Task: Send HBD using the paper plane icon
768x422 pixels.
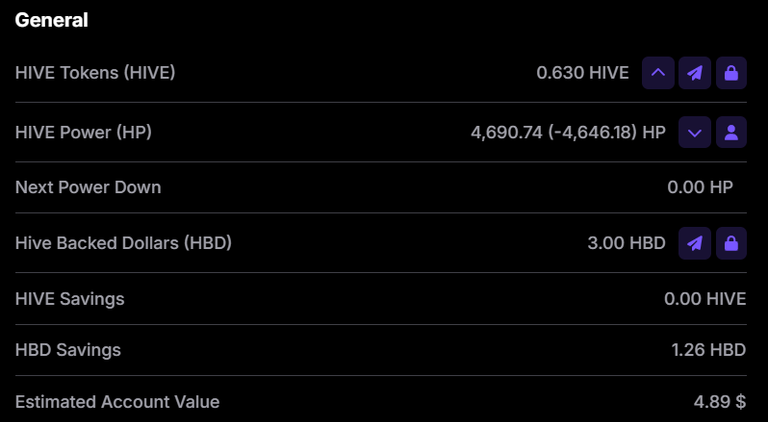Action: pyautogui.click(x=694, y=243)
